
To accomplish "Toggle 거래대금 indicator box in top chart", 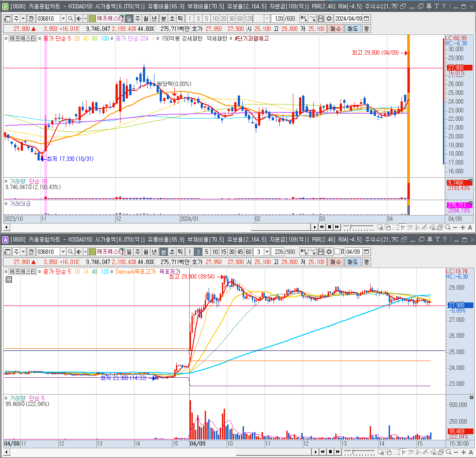I will click(6, 204).
